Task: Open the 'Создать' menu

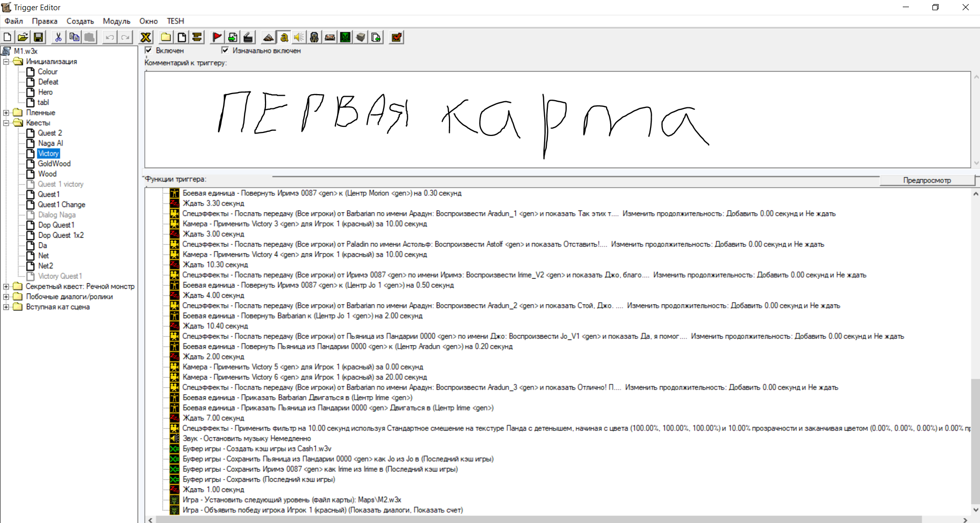Action: (x=80, y=21)
